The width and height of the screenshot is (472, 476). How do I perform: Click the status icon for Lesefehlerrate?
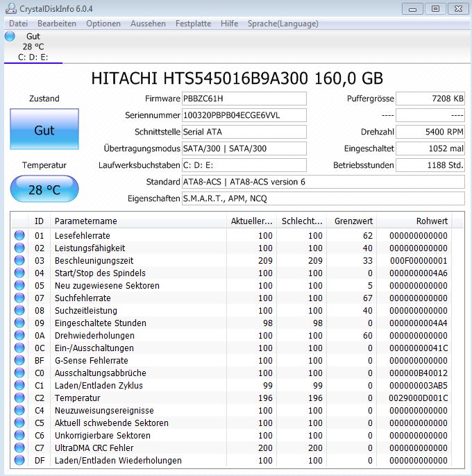click(19, 235)
